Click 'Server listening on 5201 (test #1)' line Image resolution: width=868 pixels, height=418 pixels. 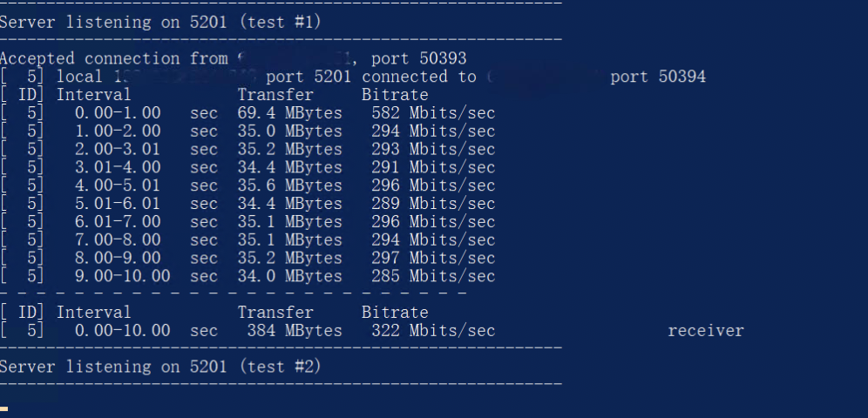click(160, 22)
